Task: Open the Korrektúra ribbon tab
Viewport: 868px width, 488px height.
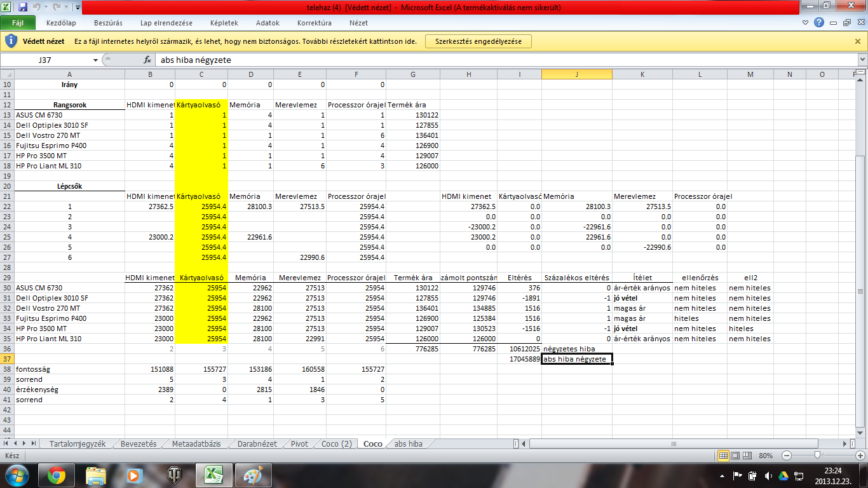Action: click(x=315, y=23)
